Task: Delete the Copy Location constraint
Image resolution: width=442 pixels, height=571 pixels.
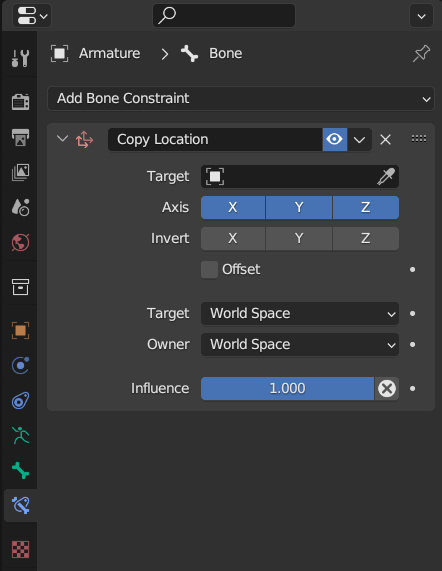Action: point(386,139)
